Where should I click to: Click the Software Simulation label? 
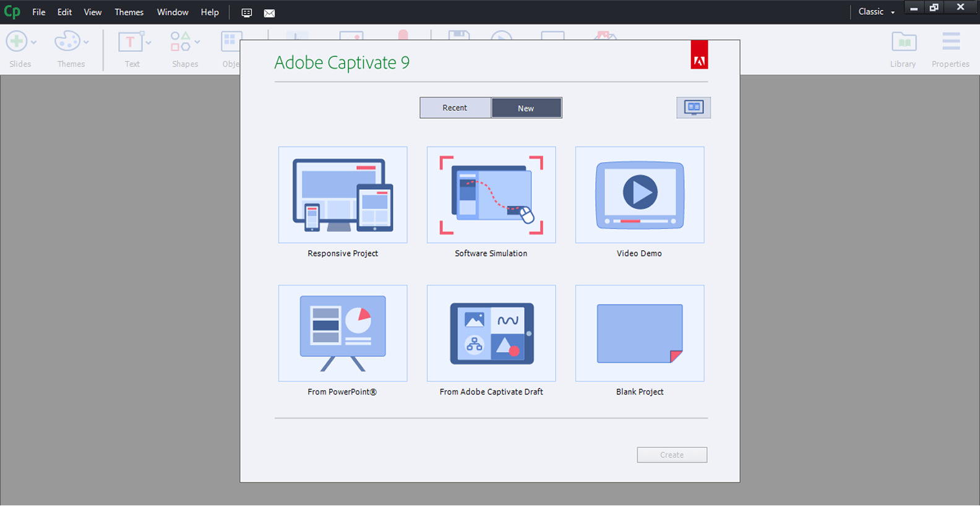491,254
